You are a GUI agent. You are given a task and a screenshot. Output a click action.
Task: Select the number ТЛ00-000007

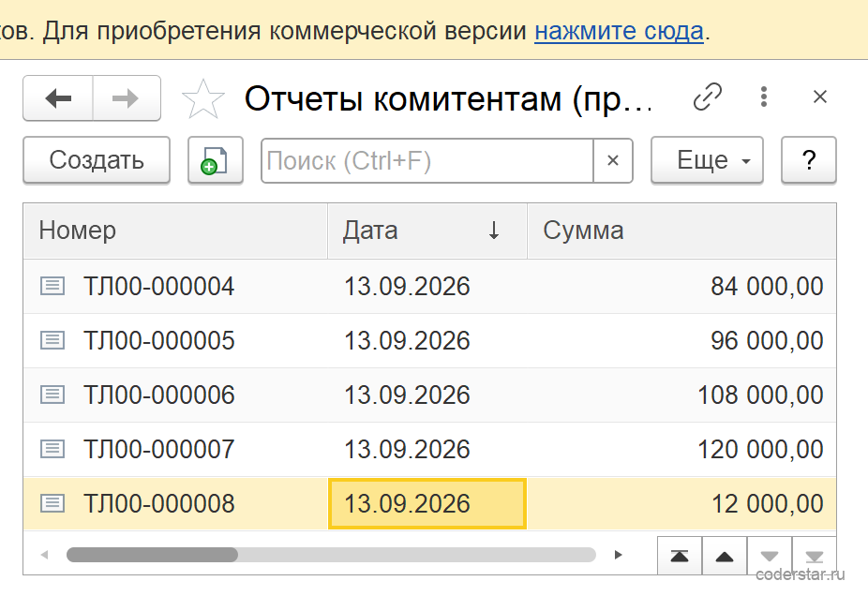point(158,450)
